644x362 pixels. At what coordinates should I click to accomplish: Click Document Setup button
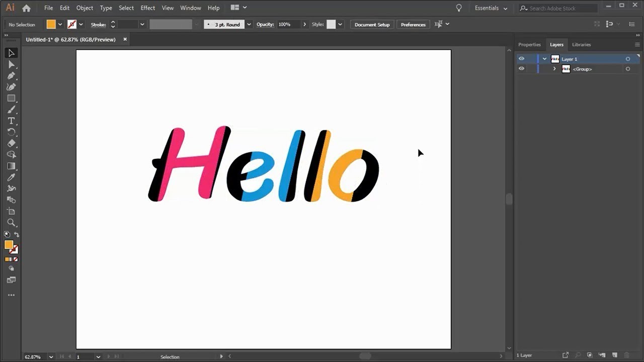pos(372,24)
